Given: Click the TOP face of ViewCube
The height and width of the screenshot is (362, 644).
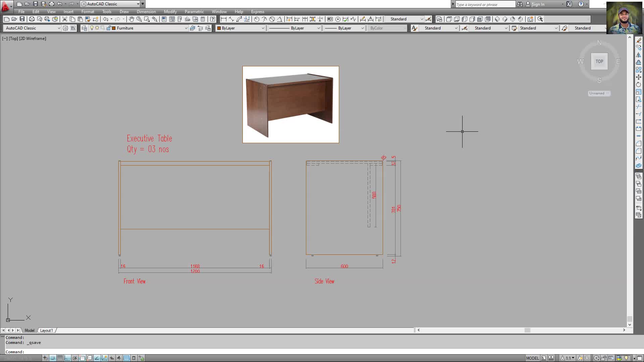Looking at the screenshot, I should [599, 61].
